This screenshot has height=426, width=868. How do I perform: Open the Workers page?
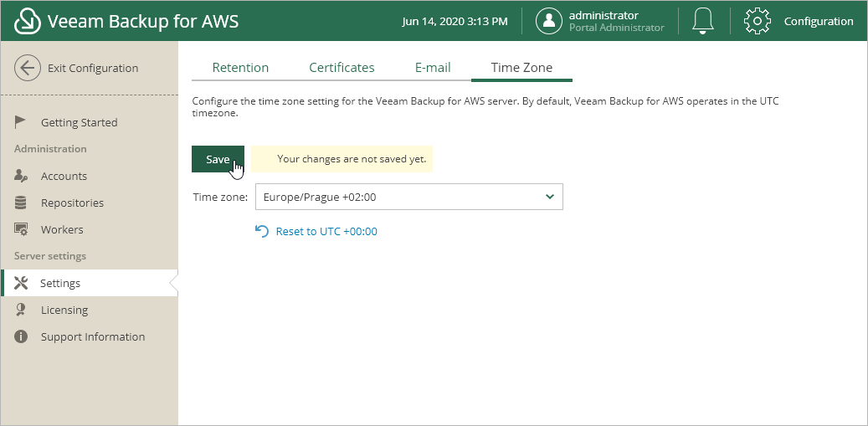click(62, 229)
